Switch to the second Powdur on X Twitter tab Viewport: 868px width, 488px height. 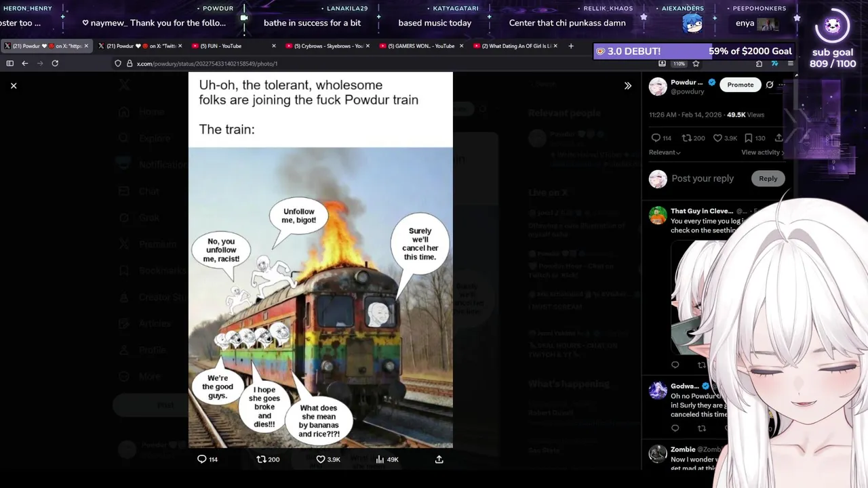tap(139, 46)
